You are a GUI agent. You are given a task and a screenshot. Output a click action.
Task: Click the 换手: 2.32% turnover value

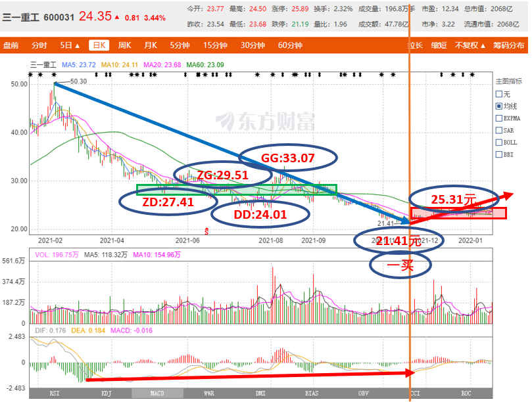(x=333, y=9)
